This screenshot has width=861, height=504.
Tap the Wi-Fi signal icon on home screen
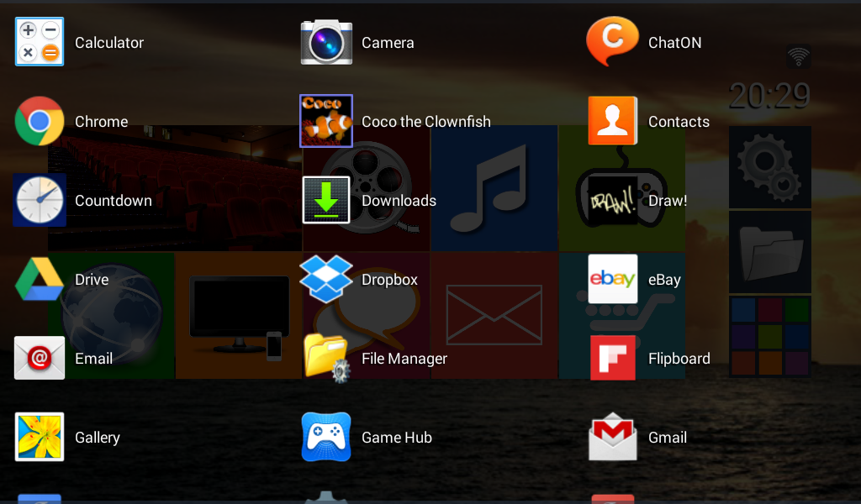(799, 56)
